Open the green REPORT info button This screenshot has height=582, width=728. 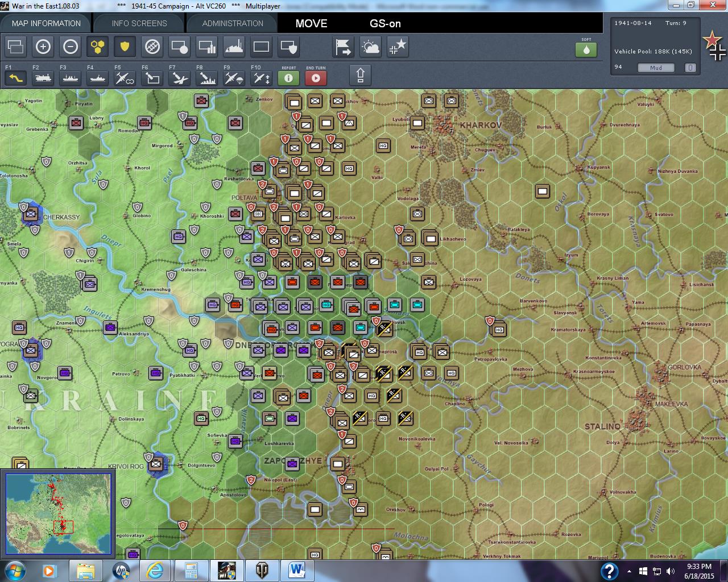[x=289, y=78]
